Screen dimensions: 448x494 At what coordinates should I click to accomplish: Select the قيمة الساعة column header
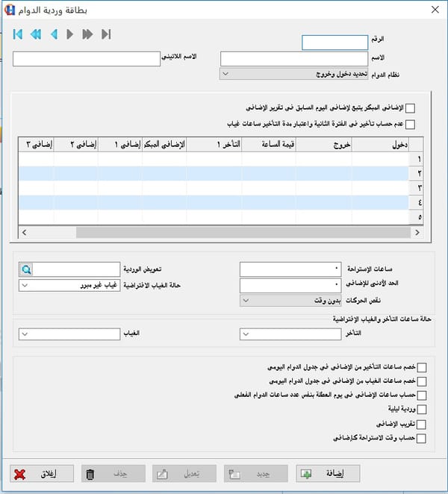tap(269, 145)
